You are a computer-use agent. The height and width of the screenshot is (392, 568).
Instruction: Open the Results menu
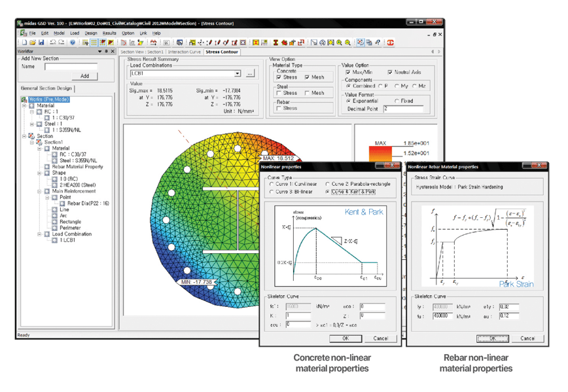click(109, 33)
